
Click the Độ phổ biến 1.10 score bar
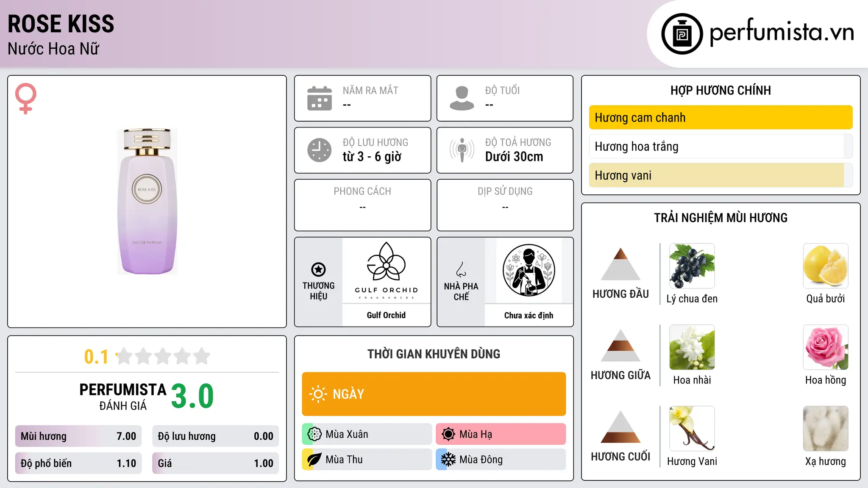click(78, 463)
